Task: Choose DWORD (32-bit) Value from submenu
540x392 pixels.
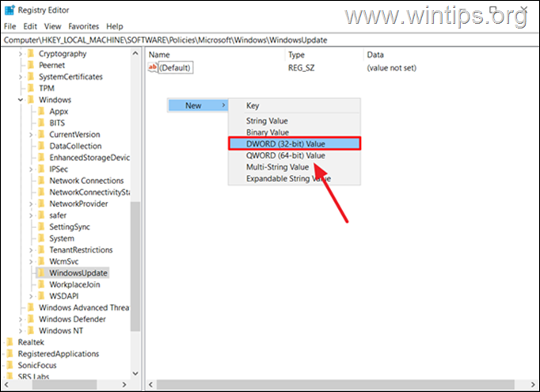Action: click(295, 143)
